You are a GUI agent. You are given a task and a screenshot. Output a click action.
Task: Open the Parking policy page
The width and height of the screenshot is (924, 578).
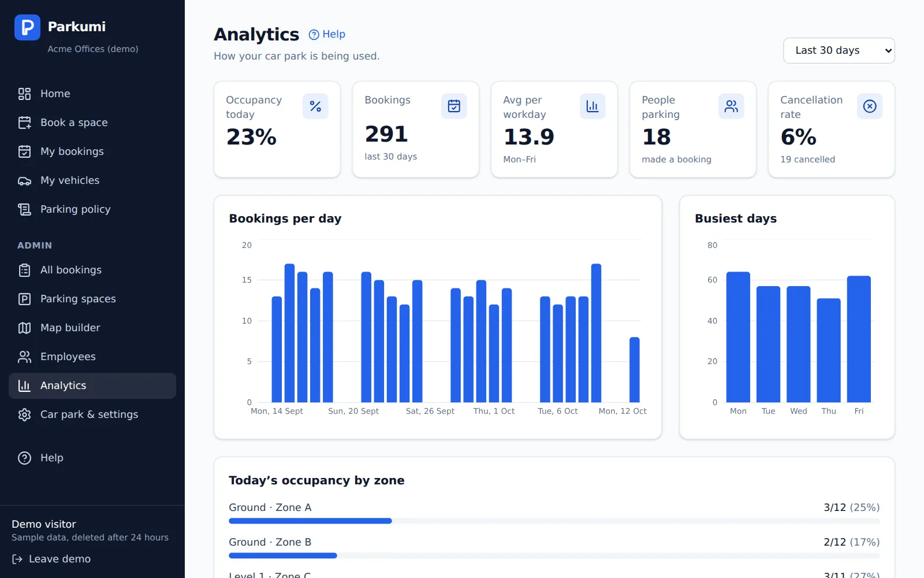click(92, 209)
